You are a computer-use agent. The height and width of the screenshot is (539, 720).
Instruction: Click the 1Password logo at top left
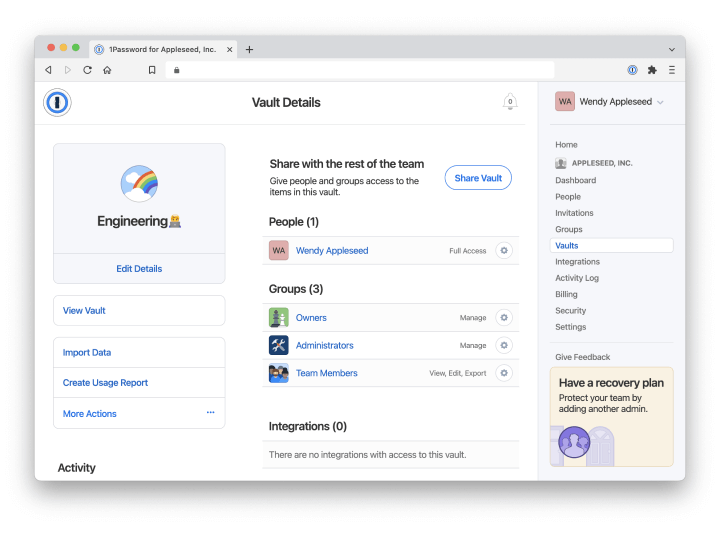[x=57, y=102]
